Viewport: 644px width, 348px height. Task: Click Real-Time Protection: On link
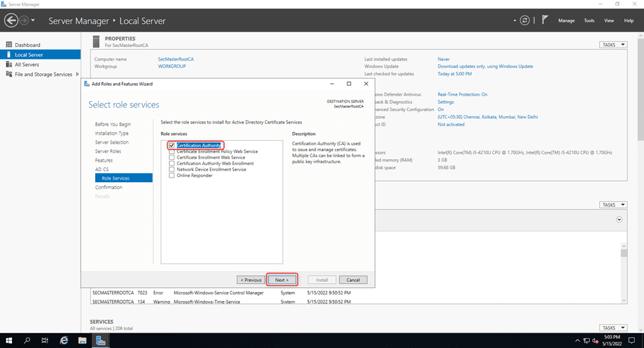pos(462,94)
